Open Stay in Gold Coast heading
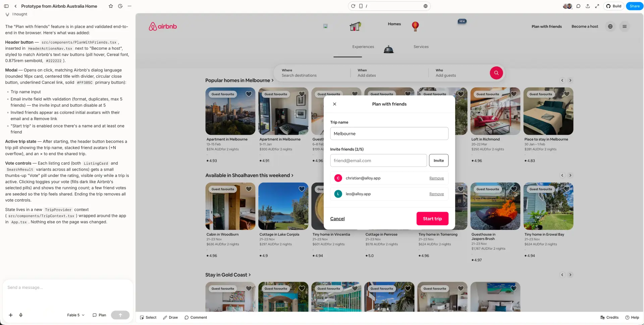The width and height of the screenshot is (644, 325). click(228, 275)
